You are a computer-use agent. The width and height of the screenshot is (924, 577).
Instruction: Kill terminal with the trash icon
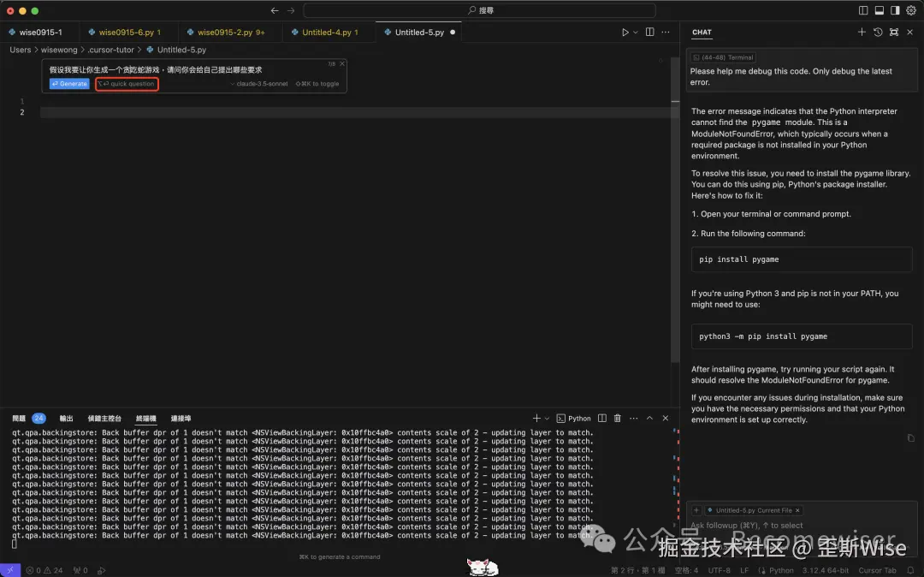(x=618, y=418)
